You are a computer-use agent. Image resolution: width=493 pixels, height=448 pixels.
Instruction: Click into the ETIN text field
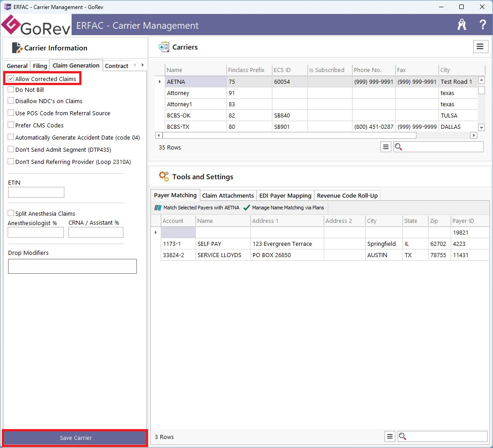click(36, 192)
